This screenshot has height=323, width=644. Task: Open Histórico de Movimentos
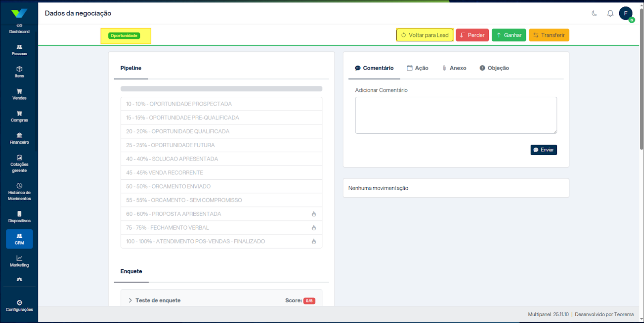[x=19, y=192]
